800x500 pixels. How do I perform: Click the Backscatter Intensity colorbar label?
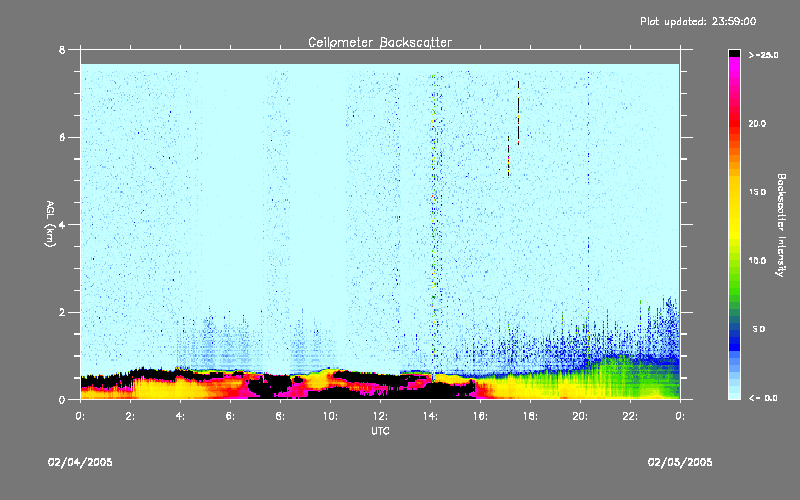[x=781, y=225]
